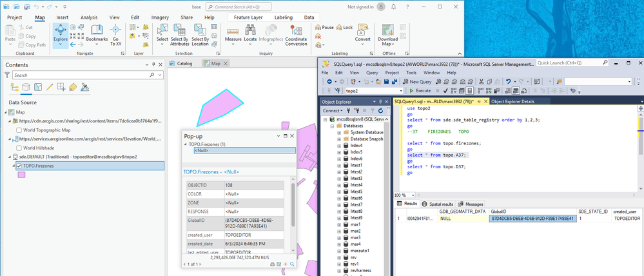Image resolution: width=644 pixels, height=276 pixels.
Task: Select GlobalID cell in Results grid
Action: point(532,219)
